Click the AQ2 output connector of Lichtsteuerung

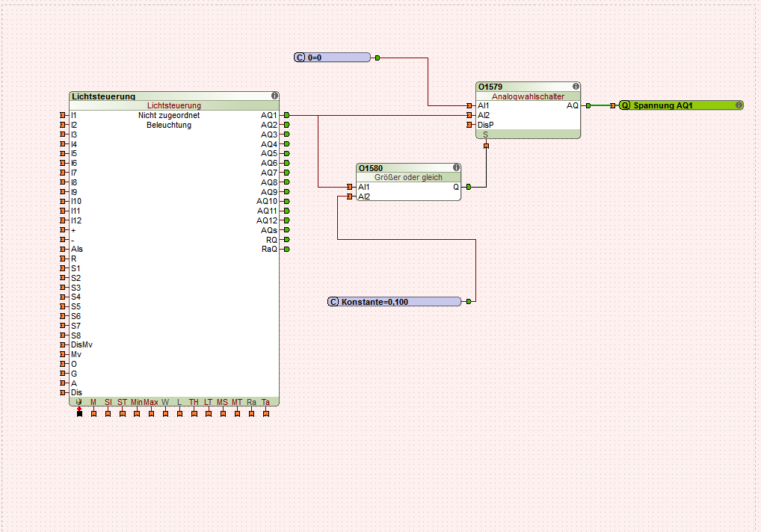287,125
